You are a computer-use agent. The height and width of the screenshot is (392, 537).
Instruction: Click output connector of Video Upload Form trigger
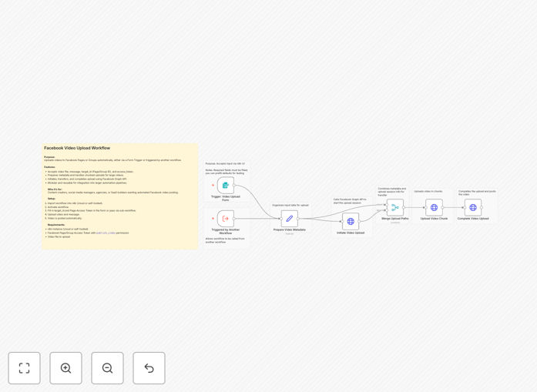pos(234,185)
